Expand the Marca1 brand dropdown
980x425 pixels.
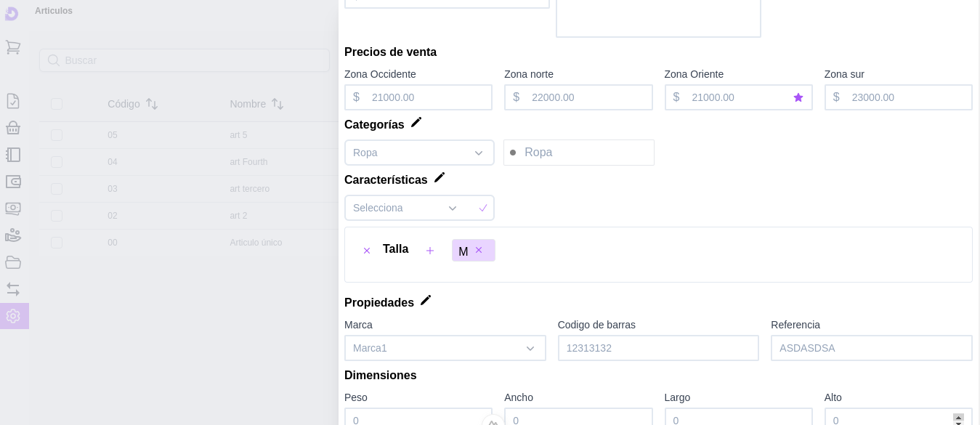[530, 349]
